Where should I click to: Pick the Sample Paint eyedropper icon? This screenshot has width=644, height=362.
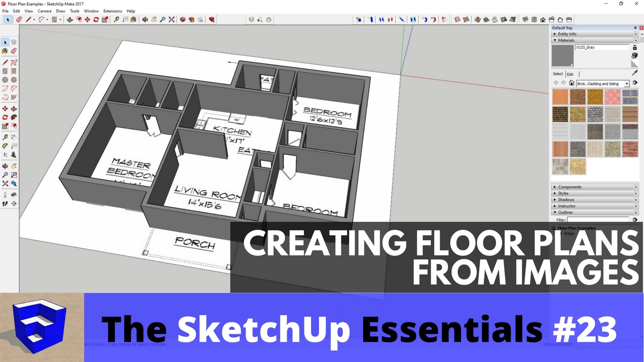pyautogui.click(x=635, y=72)
